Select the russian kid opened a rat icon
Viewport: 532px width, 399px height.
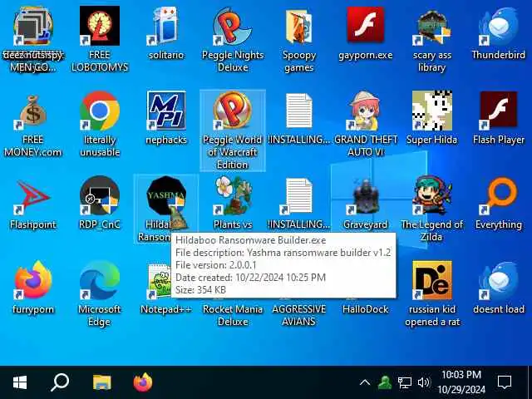431,280
